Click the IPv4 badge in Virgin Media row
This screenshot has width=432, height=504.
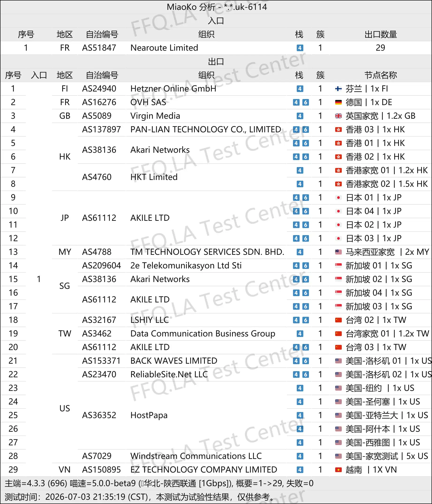pos(300,116)
